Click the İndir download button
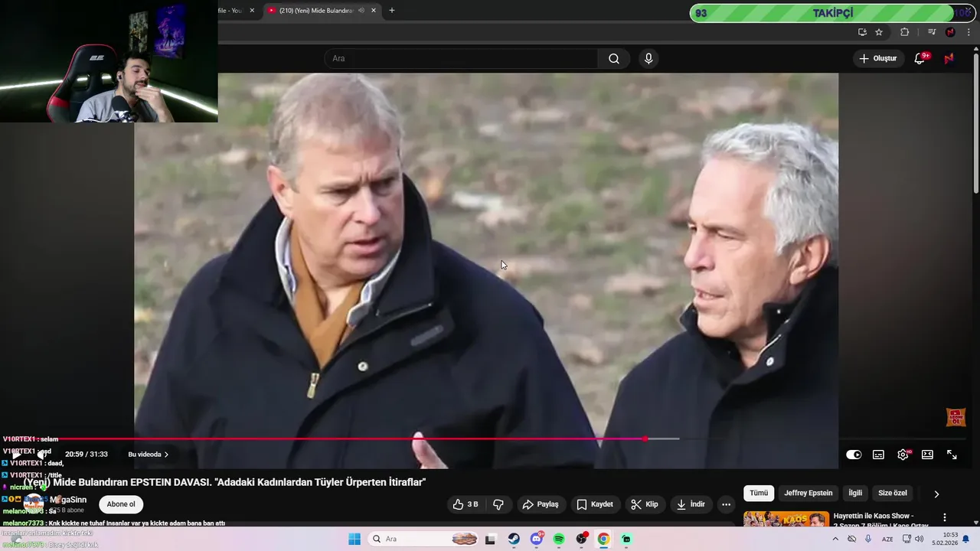980x551 pixels. click(690, 504)
